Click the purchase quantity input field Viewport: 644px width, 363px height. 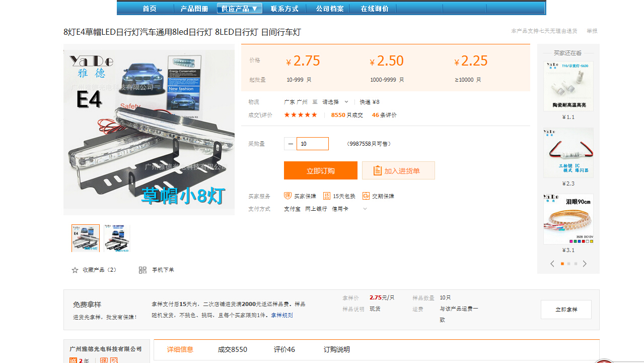(313, 144)
